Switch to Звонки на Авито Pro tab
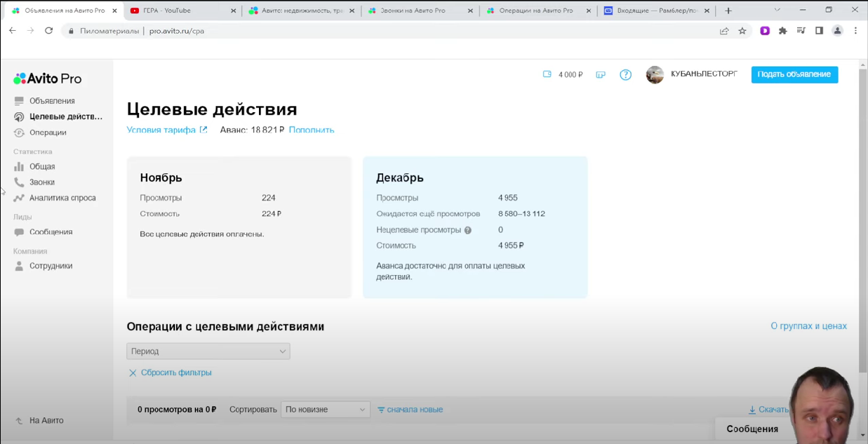 click(413, 11)
